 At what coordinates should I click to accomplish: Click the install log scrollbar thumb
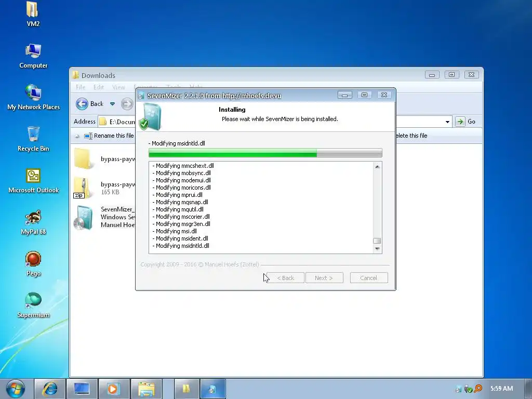tap(377, 241)
